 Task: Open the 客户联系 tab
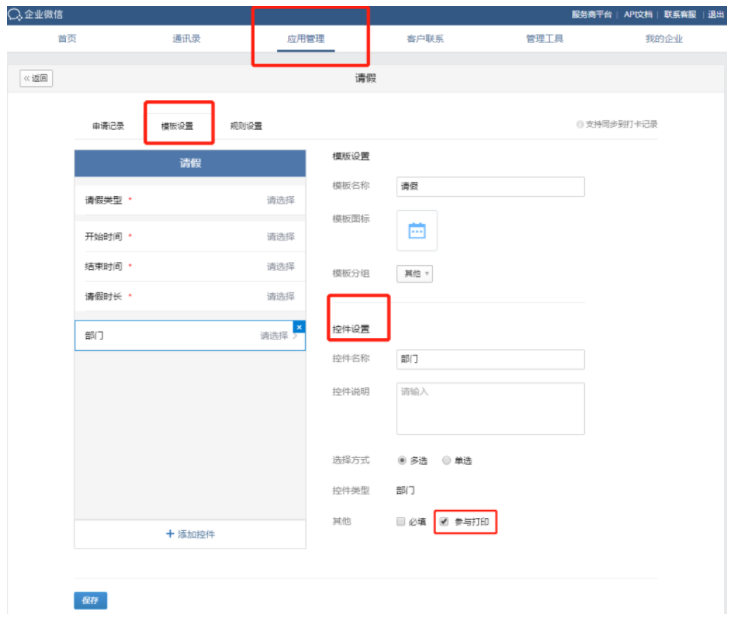pos(425,38)
